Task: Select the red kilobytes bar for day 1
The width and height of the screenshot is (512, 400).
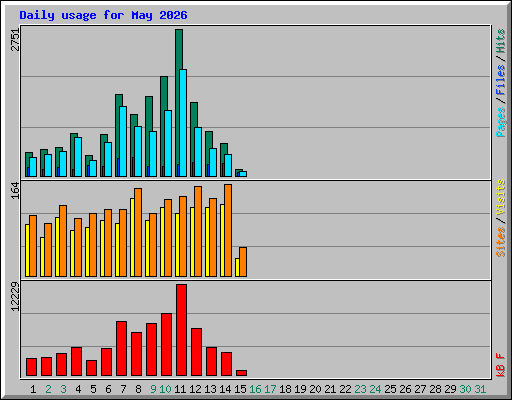Action: [31, 367]
